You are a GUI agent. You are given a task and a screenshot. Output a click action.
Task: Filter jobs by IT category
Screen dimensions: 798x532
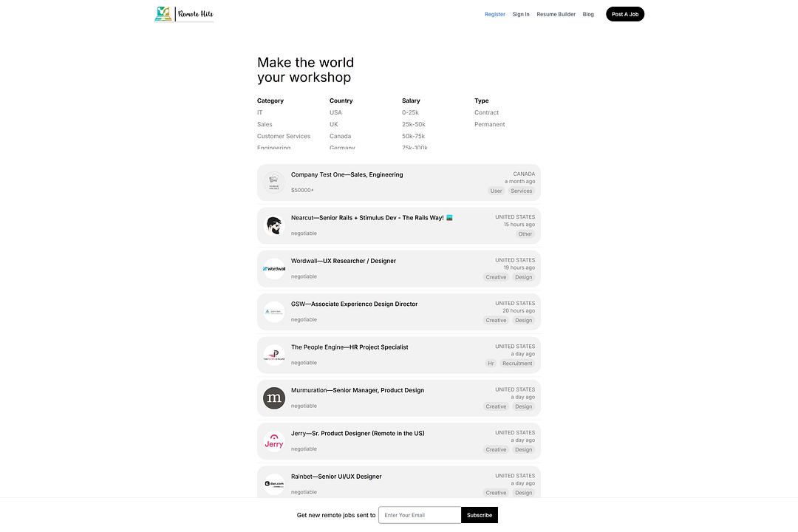point(260,112)
